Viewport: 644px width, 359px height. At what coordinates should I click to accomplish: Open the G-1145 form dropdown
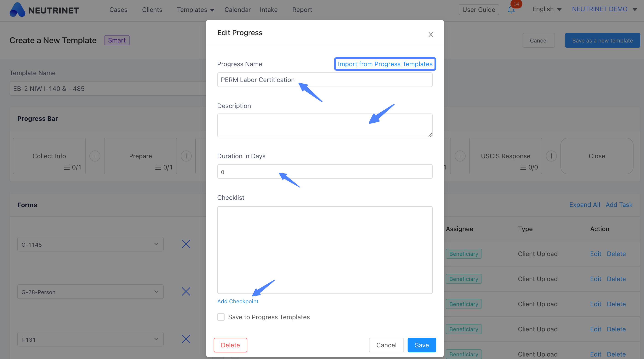point(90,244)
